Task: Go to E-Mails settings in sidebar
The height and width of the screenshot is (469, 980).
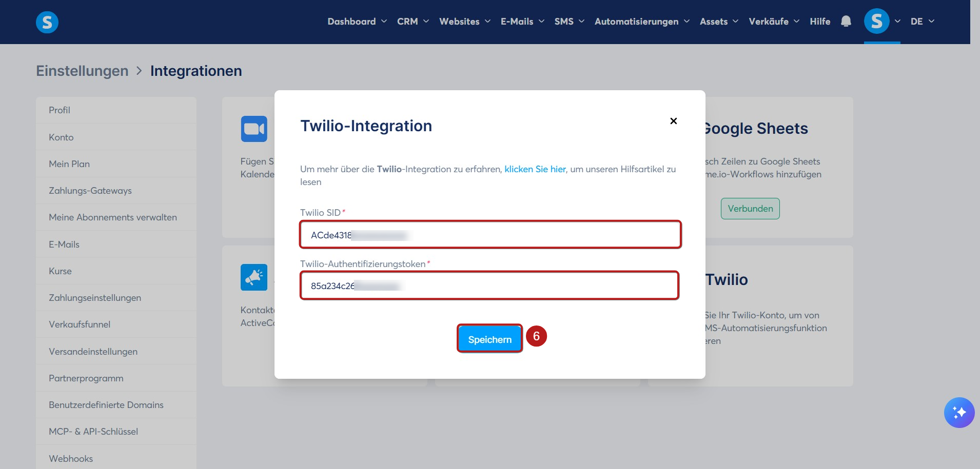Action: tap(116, 244)
